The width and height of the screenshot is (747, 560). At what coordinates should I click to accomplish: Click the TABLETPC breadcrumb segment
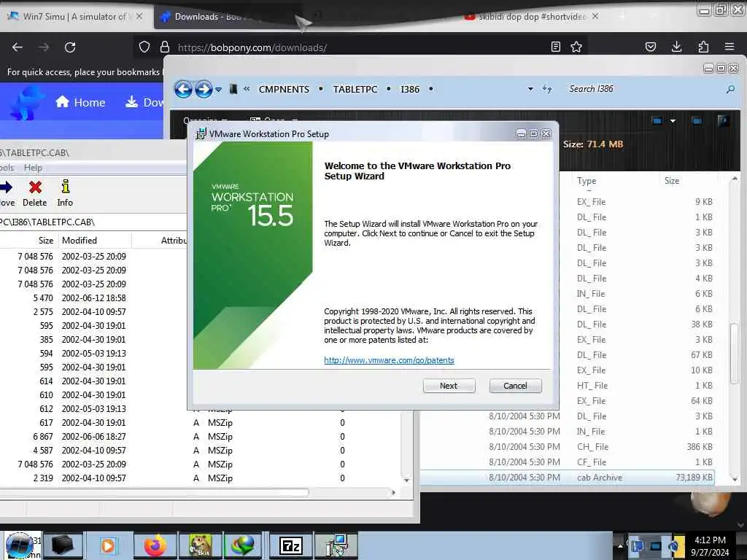click(355, 89)
